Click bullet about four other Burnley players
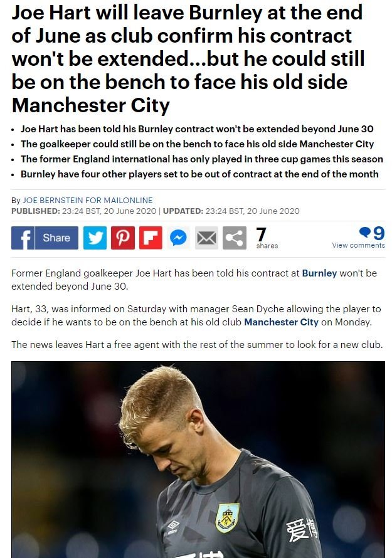Viewport: 392px width, 558px height. pyautogui.click(x=199, y=174)
